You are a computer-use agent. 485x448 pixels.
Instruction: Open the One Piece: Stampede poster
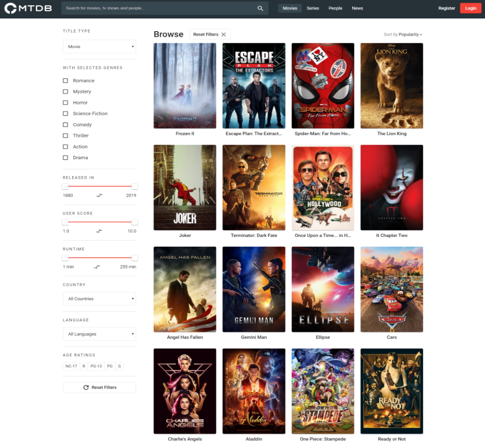click(x=323, y=391)
